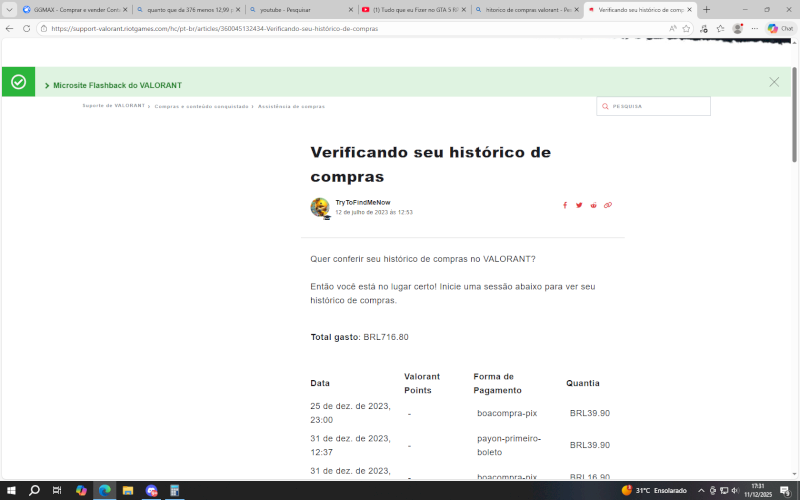Click author avatar of TryToFindMeNow
Viewport: 800px width, 500px height.
point(320,207)
